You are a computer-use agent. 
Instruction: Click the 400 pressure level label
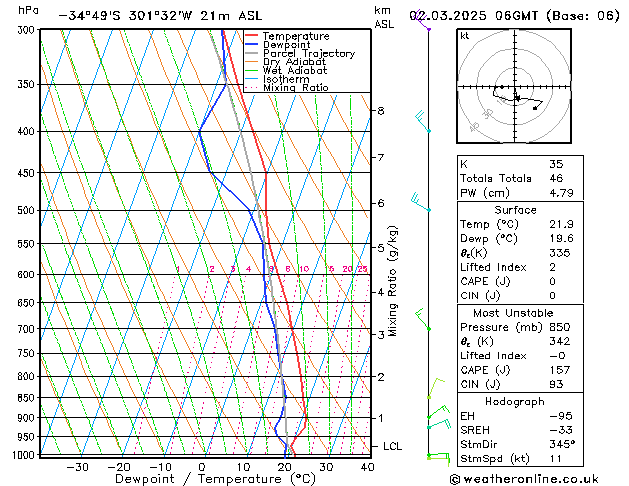tap(28, 132)
